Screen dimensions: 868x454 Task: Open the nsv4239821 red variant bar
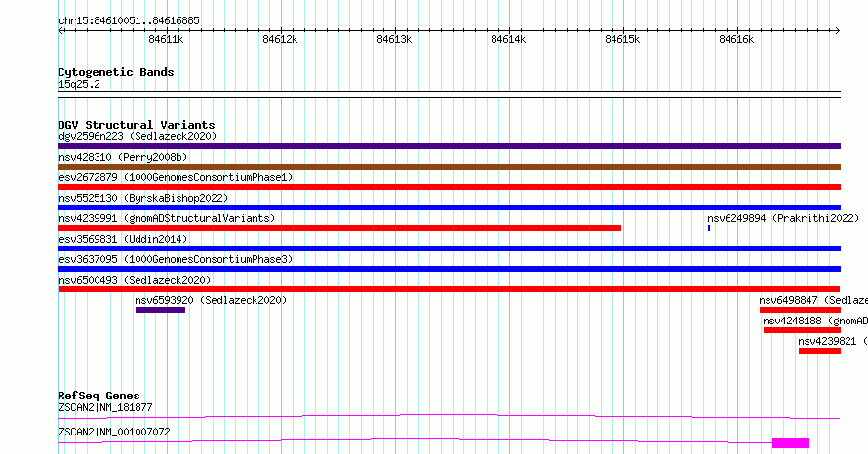coord(819,351)
